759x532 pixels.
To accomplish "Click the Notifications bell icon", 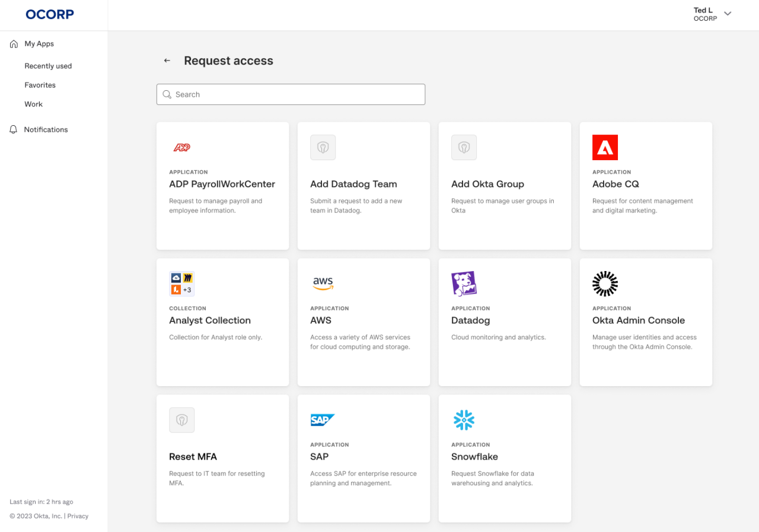I will [14, 129].
